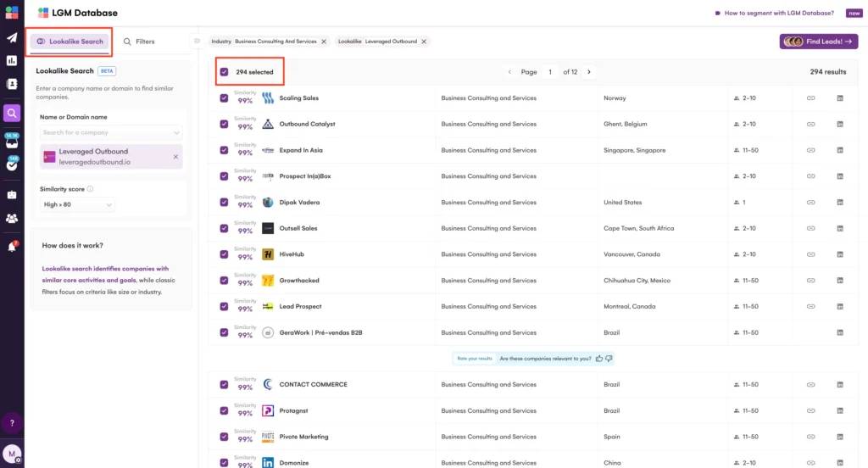868x468 pixels.
Task: Toggle the select-all checkbox next to 294 selected
Action: click(x=224, y=72)
